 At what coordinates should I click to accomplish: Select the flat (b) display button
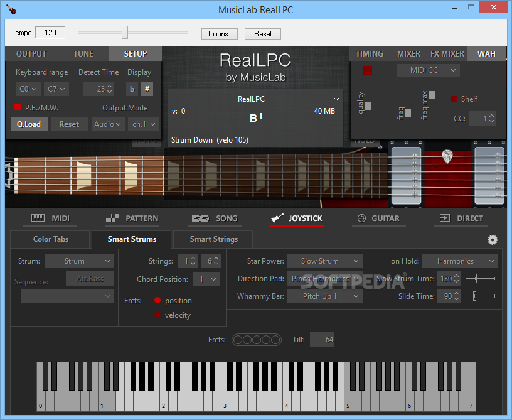pos(132,89)
